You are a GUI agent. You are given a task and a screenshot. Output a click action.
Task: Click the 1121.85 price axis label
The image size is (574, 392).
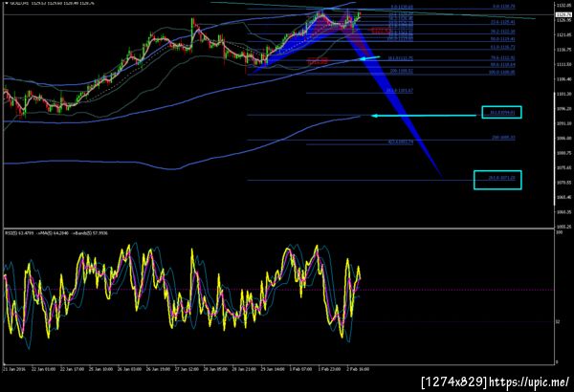(x=564, y=34)
